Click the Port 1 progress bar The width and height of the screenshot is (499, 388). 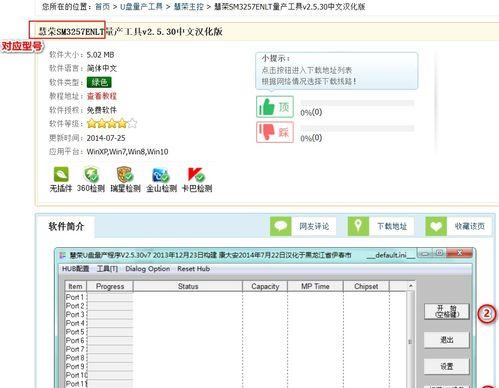(x=110, y=297)
